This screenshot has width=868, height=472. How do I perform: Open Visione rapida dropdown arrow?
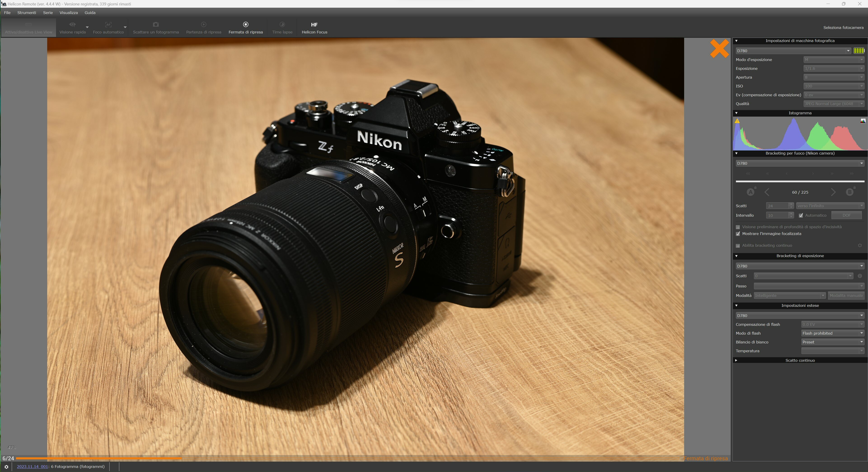(x=87, y=27)
